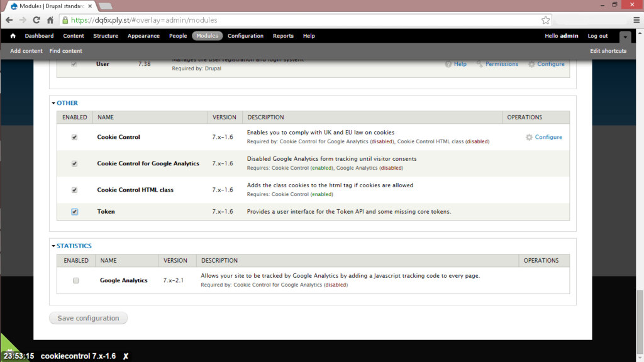Click the Help icon in the User row
644x362 pixels.
coord(448,64)
